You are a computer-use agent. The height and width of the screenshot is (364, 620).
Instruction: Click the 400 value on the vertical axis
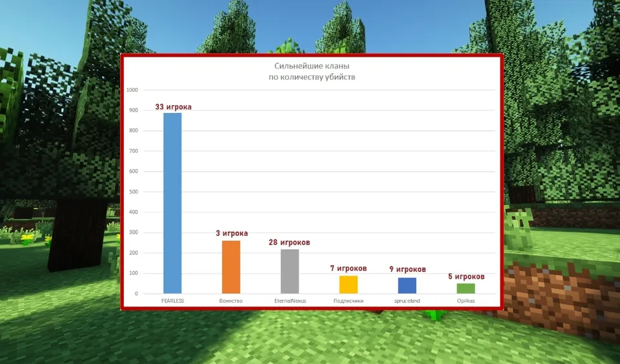point(134,212)
